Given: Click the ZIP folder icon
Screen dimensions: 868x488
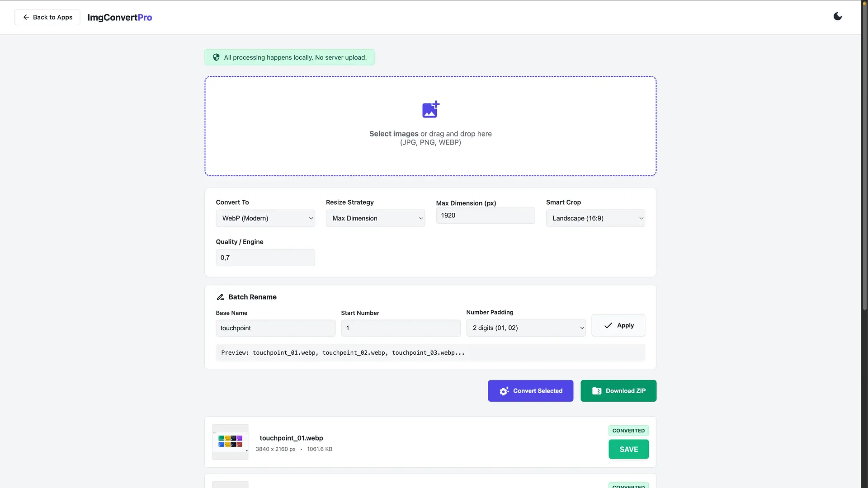Looking at the screenshot, I should tap(596, 391).
